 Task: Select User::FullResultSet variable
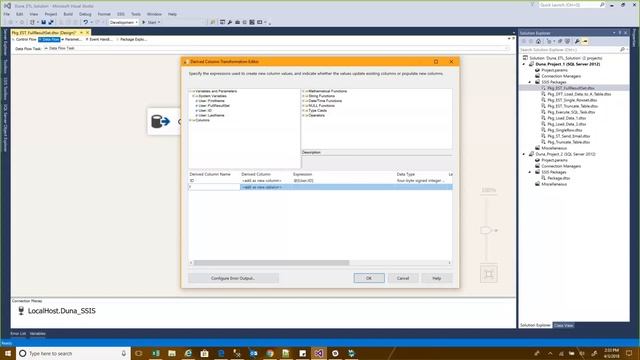(214, 106)
